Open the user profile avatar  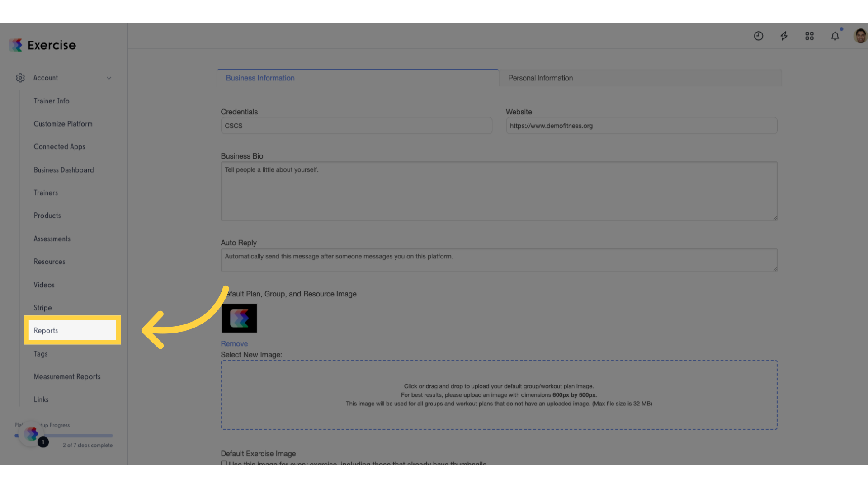tap(860, 36)
